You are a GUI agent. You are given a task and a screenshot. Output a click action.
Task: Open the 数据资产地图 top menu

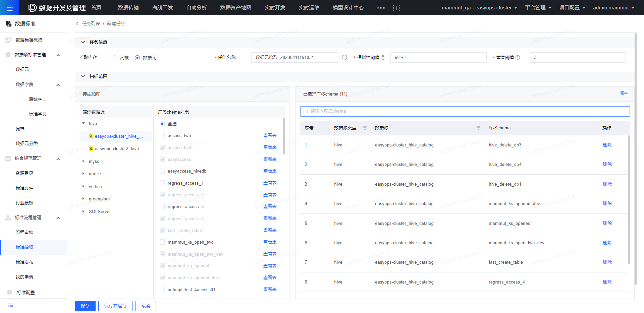236,8
